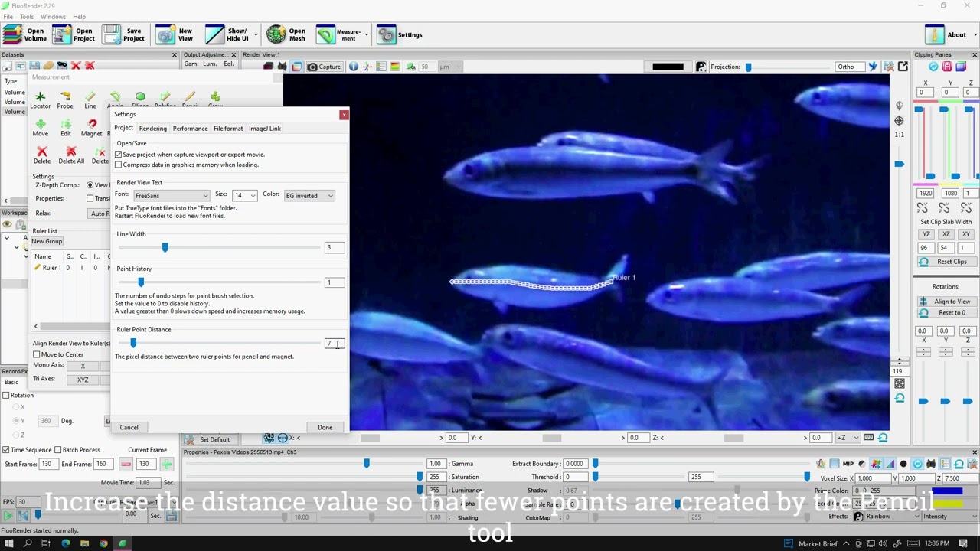Image resolution: width=980 pixels, height=551 pixels.
Task: Click the Reset to 0 rotation button
Action: tap(946, 312)
